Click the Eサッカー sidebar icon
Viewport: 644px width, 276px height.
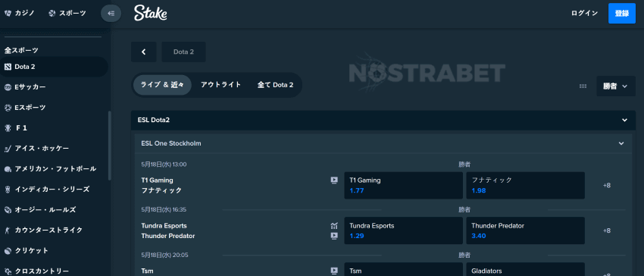click(8, 87)
